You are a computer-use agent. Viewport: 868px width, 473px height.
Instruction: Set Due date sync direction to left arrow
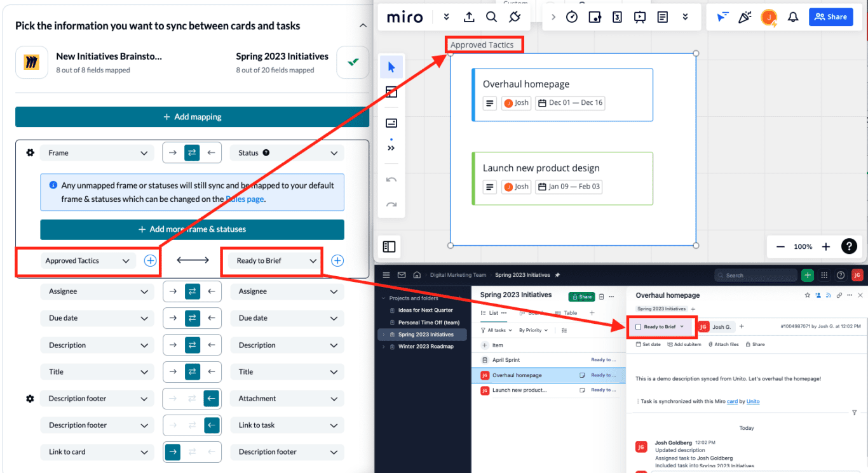pos(212,318)
